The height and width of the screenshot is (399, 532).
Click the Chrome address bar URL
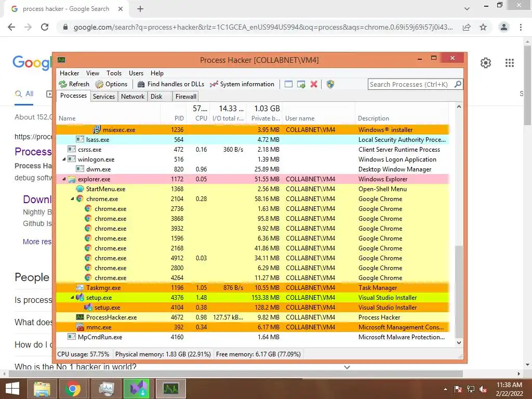tap(263, 27)
